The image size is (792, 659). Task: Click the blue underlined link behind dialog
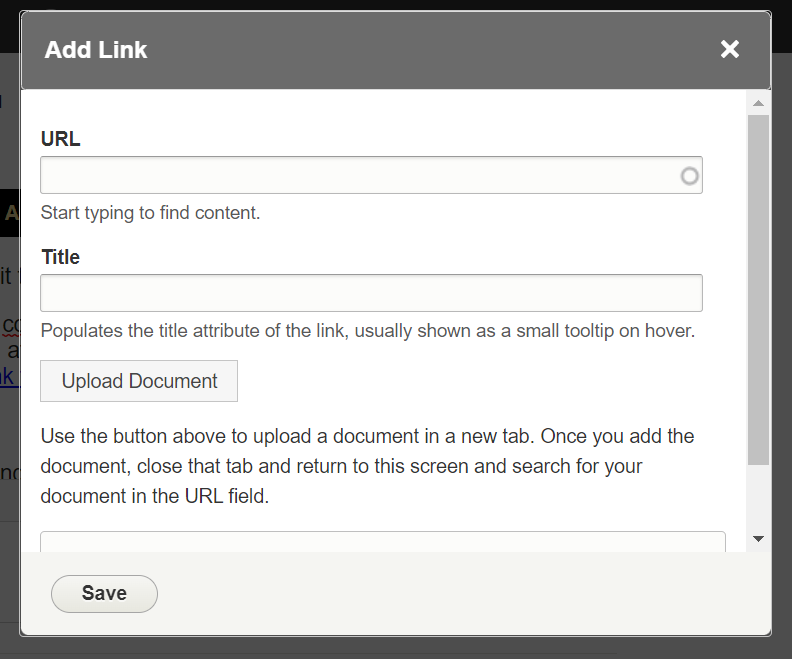(x=8, y=377)
